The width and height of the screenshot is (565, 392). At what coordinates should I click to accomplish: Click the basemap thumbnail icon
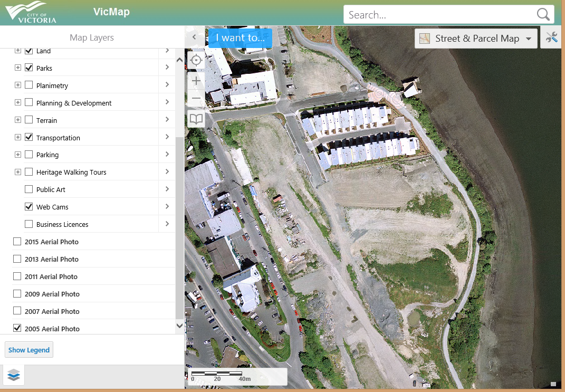coord(425,39)
